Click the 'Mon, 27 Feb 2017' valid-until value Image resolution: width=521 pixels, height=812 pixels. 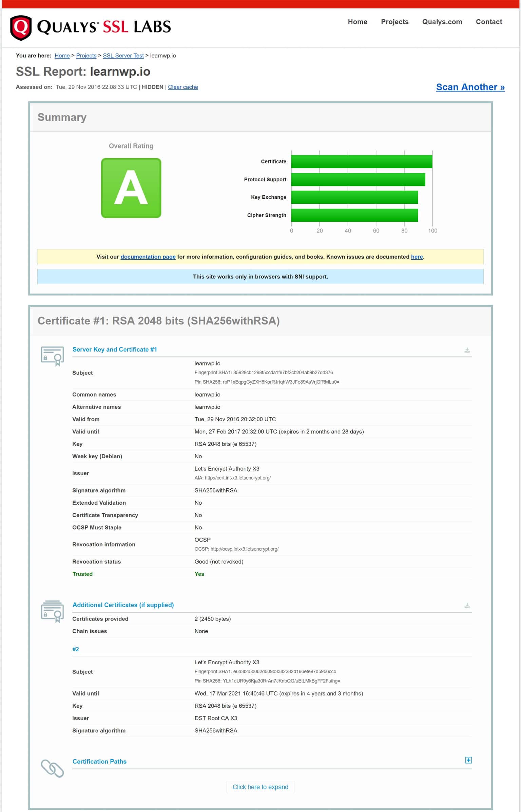(279, 432)
